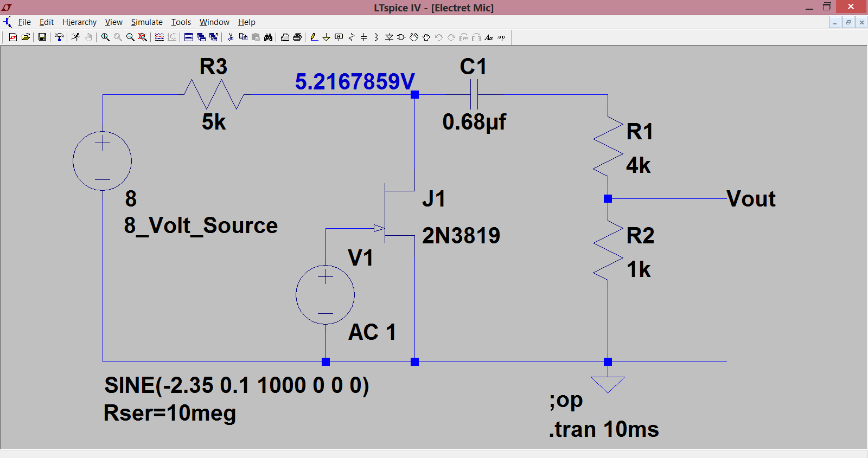The width and height of the screenshot is (868, 458).
Task: Tile windows using the stacked panes icon
Action: (188, 37)
